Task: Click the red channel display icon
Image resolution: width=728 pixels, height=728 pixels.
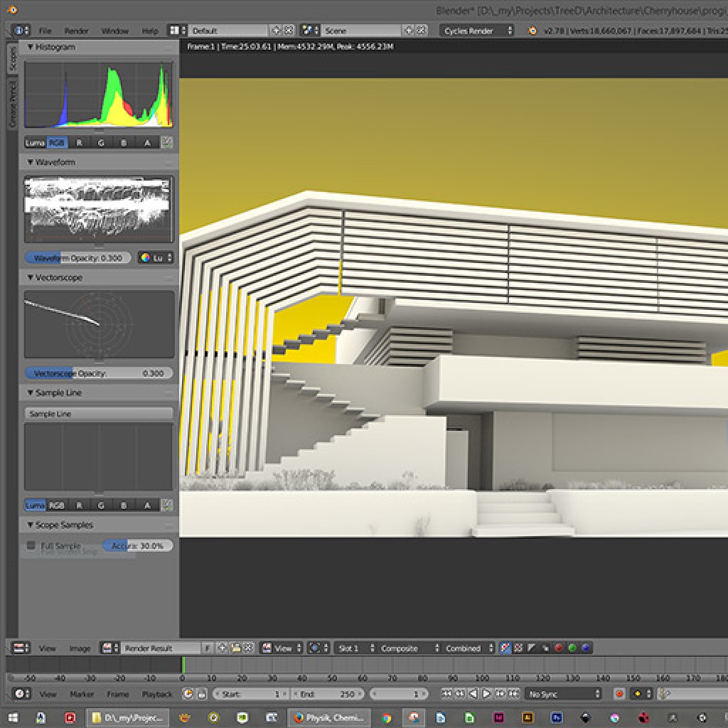Action: click(x=559, y=648)
